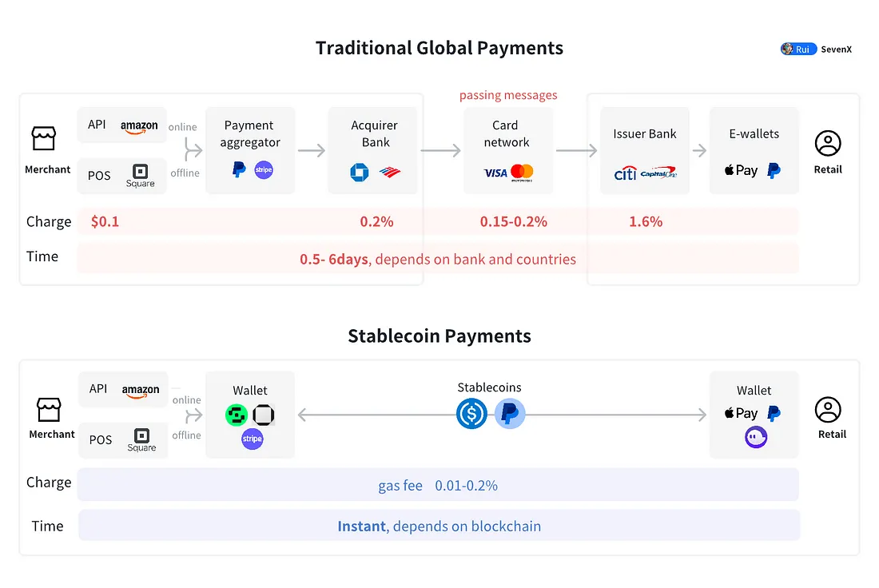The height and width of the screenshot is (588, 879).
Task: Select the Visa logo in Card network
Action: [x=495, y=173]
